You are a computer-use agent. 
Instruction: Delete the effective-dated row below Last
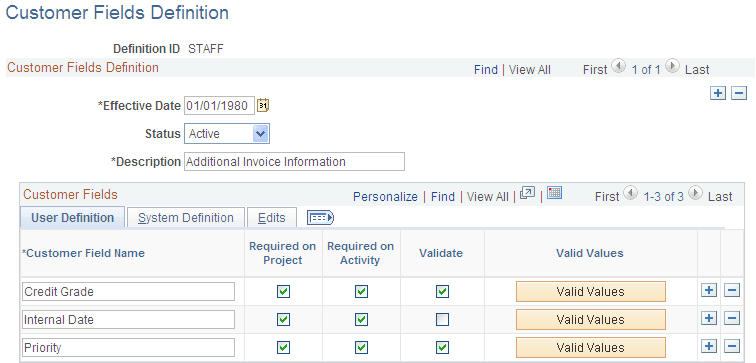[x=739, y=94]
